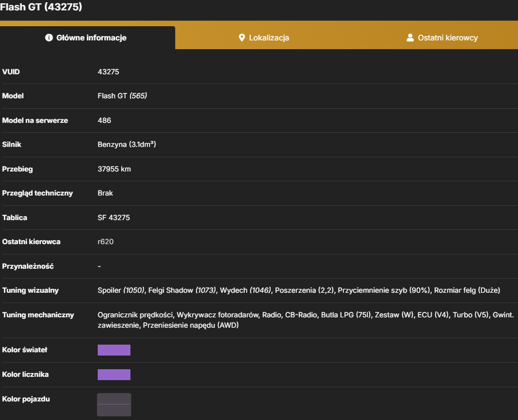Click Rozmiar felg (Duże) text
518x420 pixels.
[467, 290]
